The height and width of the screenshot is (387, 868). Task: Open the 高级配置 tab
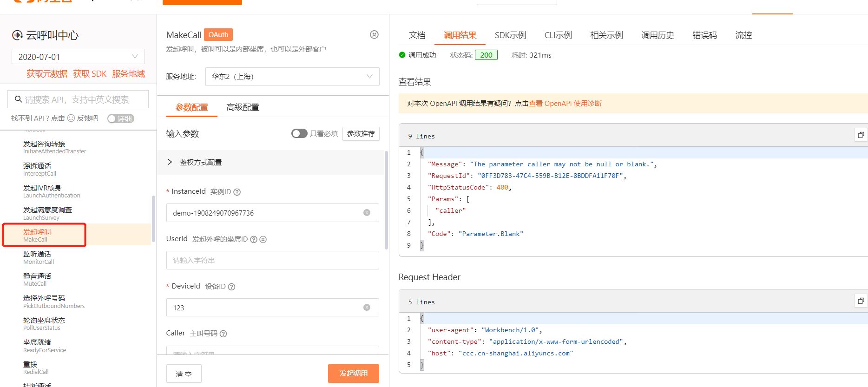[243, 107]
